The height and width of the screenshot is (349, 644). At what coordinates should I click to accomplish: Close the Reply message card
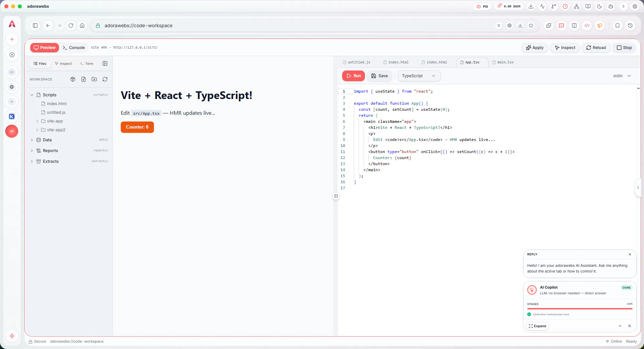coord(630,254)
